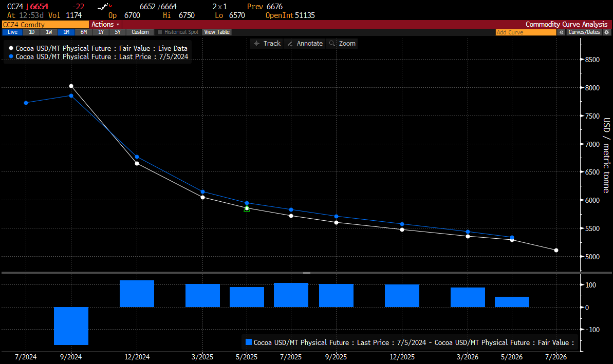Choose the Custom date range option
This screenshot has width=613, height=364.
[x=140, y=32]
